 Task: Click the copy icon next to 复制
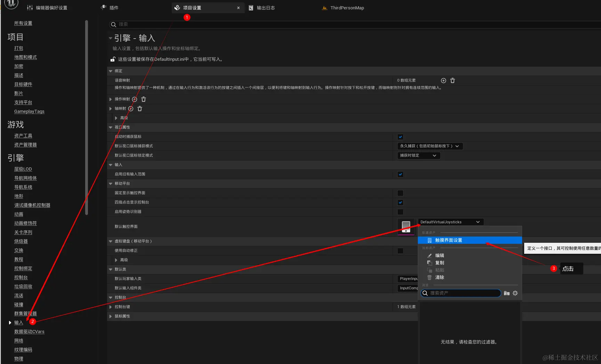click(x=430, y=263)
